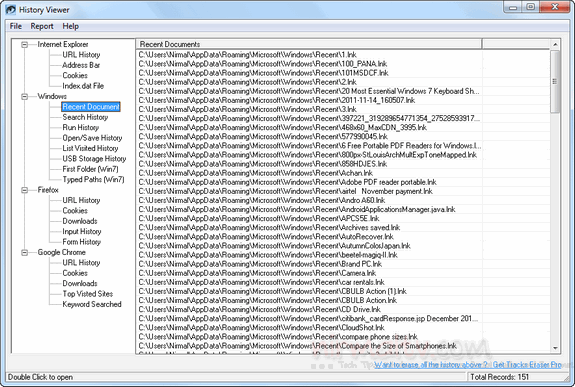The image size is (575, 387).
Task: Select Index.dat File tree item
Action: point(83,86)
